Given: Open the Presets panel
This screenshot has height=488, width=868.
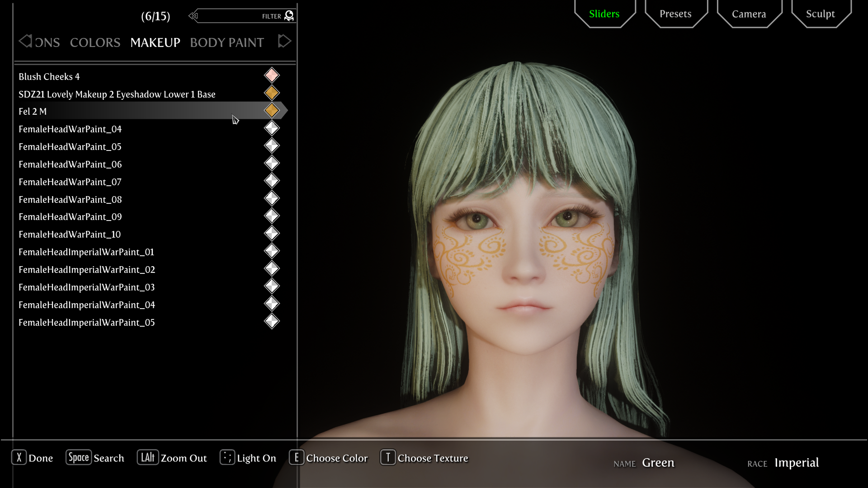Looking at the screenshot, I should point(675,14).
